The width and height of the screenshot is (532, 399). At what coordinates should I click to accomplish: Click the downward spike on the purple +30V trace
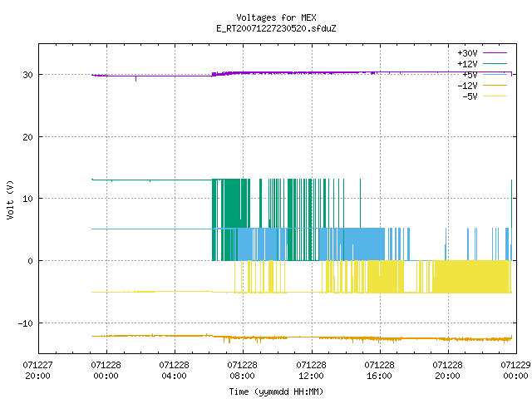136,79
